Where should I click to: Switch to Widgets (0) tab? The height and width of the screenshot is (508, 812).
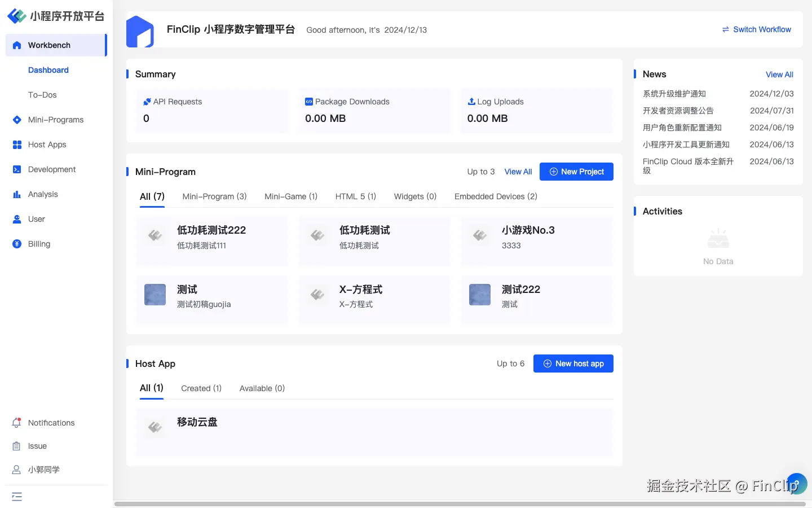[415, 196]
